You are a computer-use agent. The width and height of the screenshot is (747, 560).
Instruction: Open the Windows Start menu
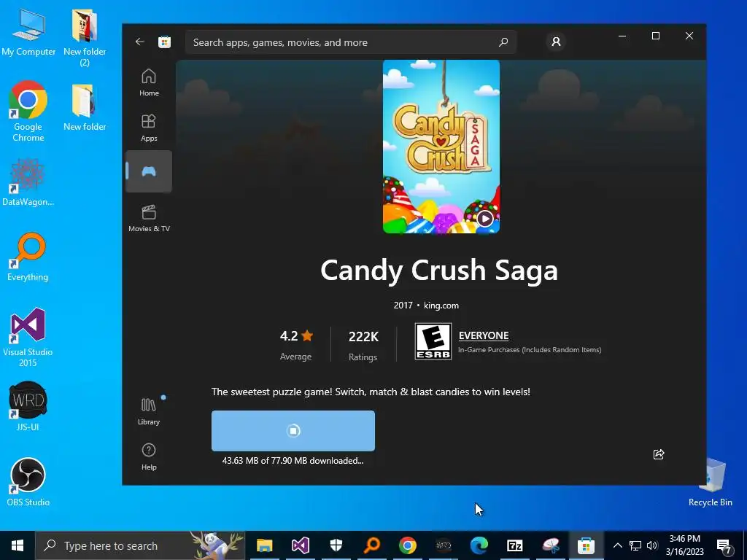(x=18, y=545)
